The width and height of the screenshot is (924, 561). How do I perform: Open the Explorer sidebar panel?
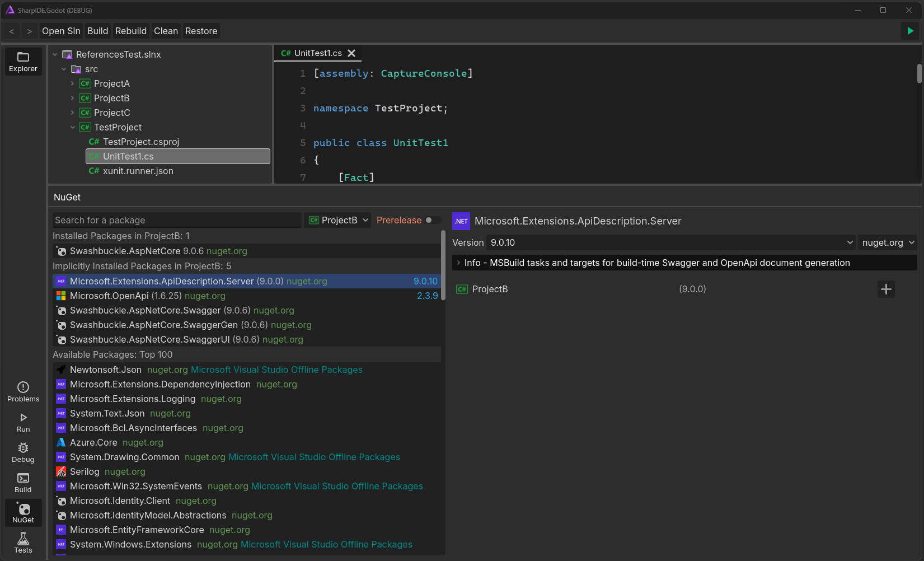(23, 61)
